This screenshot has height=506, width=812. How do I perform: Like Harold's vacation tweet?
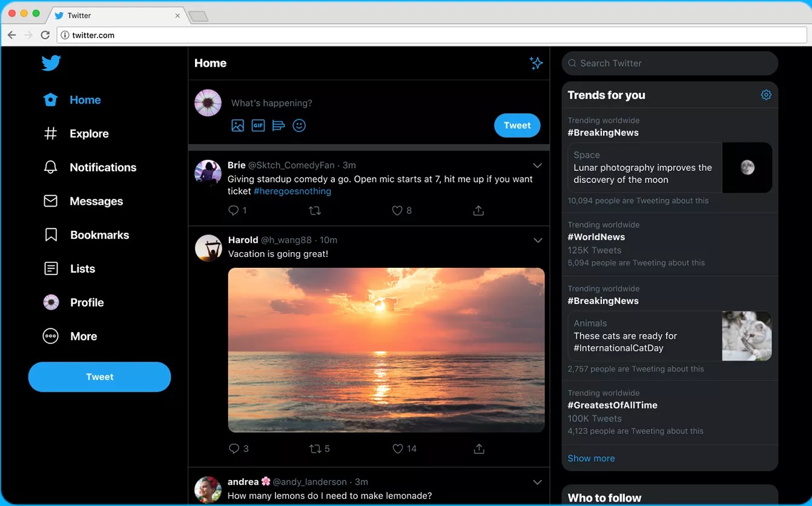[398, 449]
